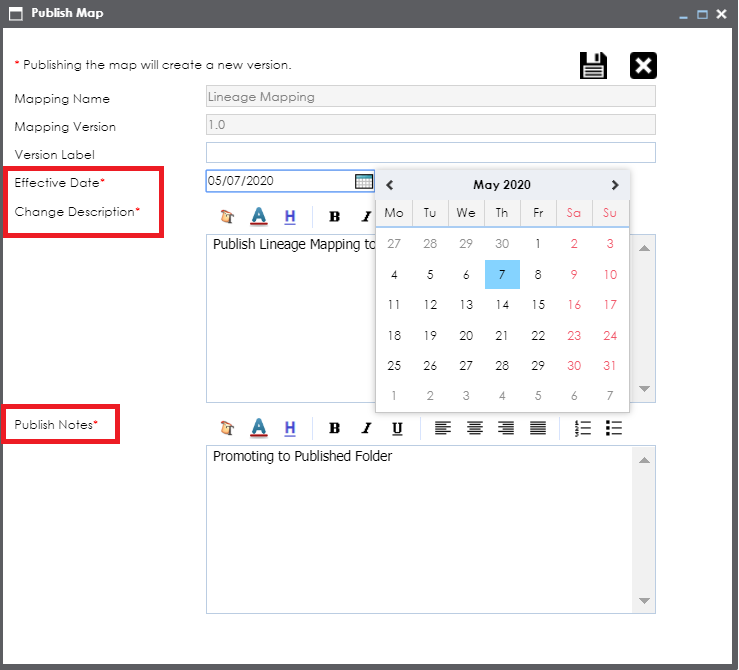
Task: Select Sunday May 31 in calendar
Action: [x=610, y=366]
